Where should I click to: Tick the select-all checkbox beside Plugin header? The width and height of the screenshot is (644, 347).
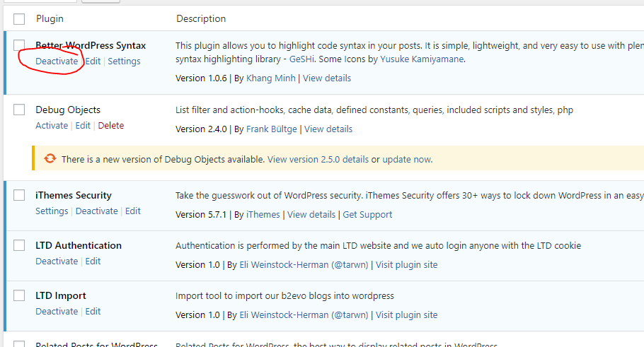[19, 19]
